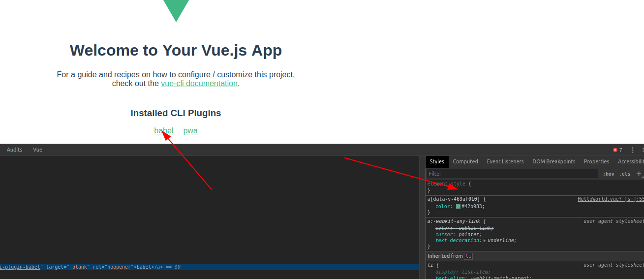Click the a:-webkit-any-link selector
Image resolution: width=644 pixels, height=279 pixels.
[453, 221]
